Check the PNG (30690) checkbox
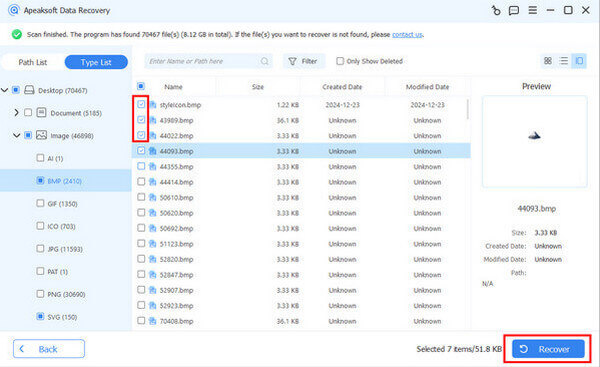This screenshot has height=367, width=600. [x=40, y=294]
